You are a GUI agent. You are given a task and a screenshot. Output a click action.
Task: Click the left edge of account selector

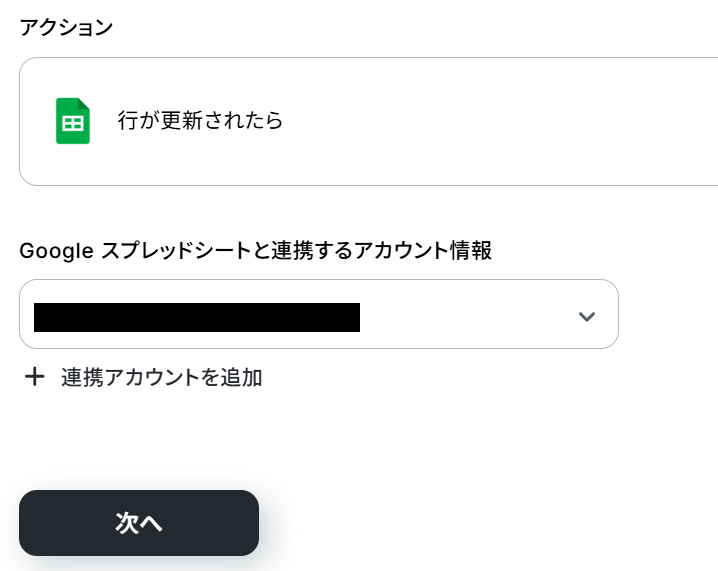click(x=26, y=316)
